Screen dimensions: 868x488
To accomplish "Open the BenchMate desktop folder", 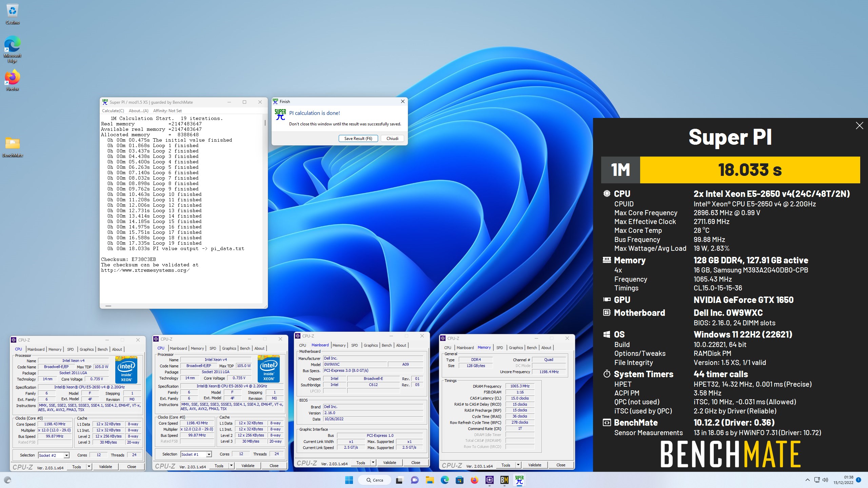I will [x=13, y=147].
